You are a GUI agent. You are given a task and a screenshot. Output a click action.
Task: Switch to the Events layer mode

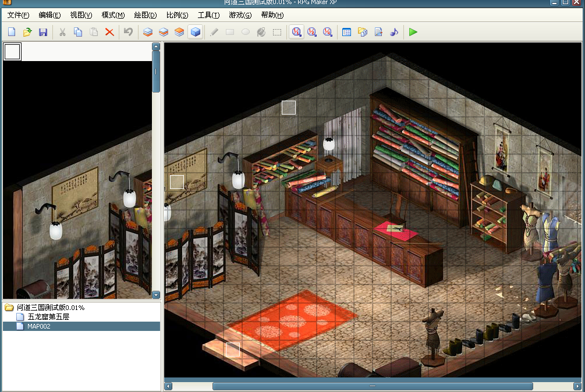pos(195,32)
